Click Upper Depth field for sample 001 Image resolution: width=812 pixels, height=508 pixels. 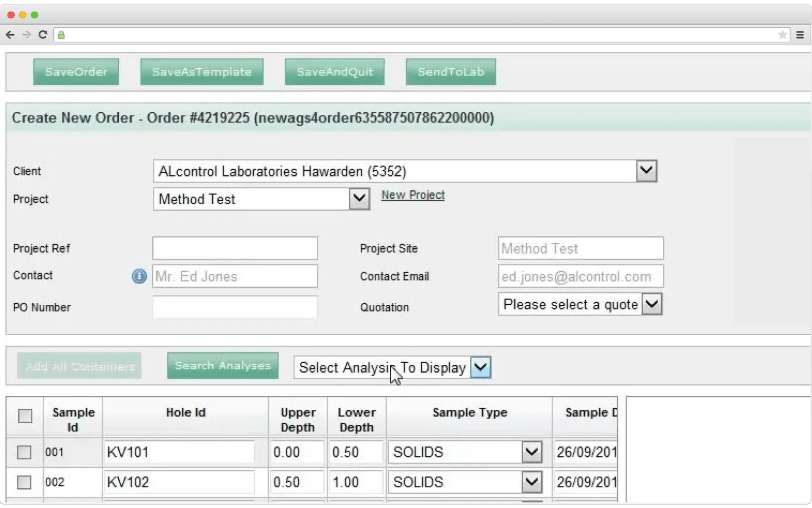(x=297, y=452)
